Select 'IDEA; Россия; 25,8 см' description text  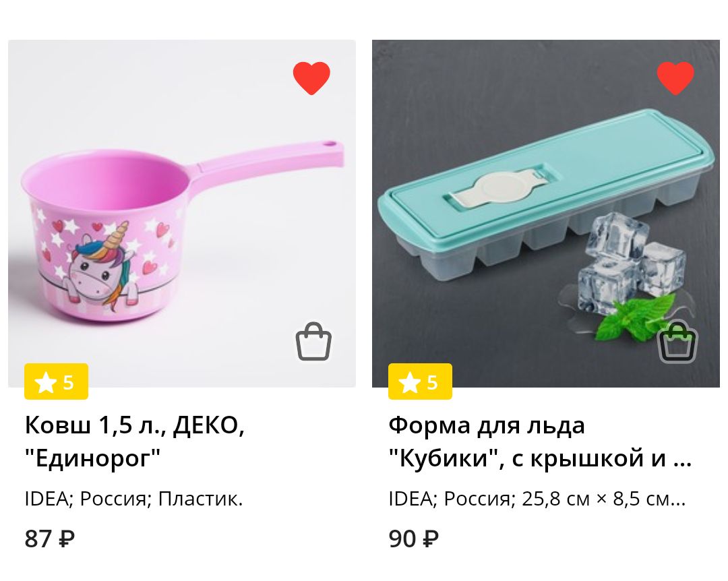pyautogui.click(x=537, y=499)
